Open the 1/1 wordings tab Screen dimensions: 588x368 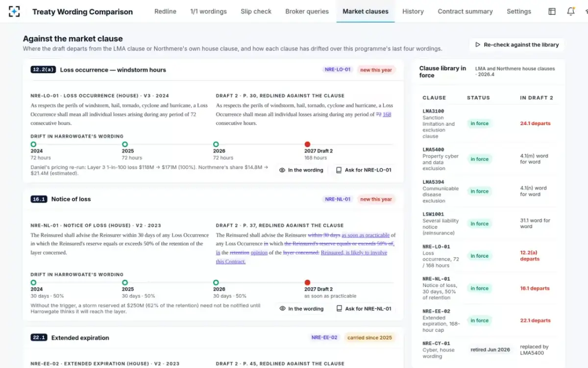click(209, 11)
